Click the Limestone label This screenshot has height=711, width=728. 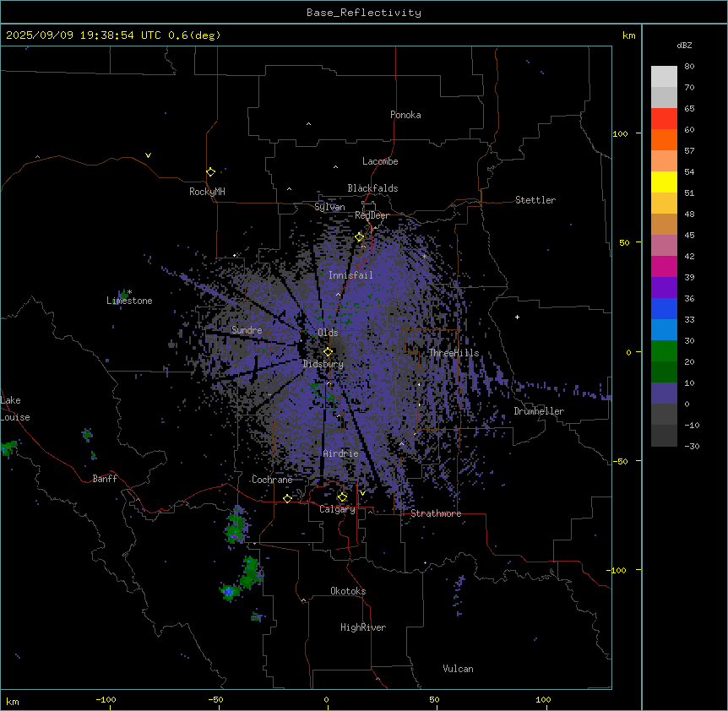pos(129,301)
